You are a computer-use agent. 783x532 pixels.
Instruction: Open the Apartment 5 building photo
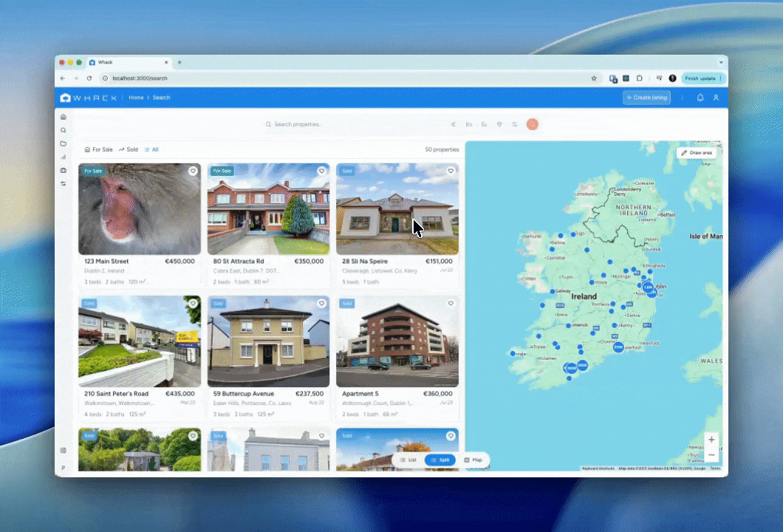click(x=397, y=341)
